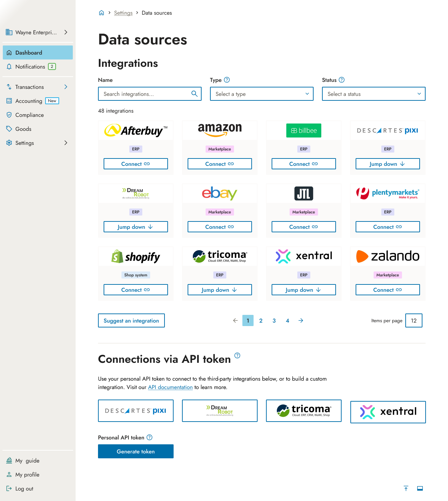Go to next page arrow
This screenshot has width=448, height=501.
click(301, 320)
